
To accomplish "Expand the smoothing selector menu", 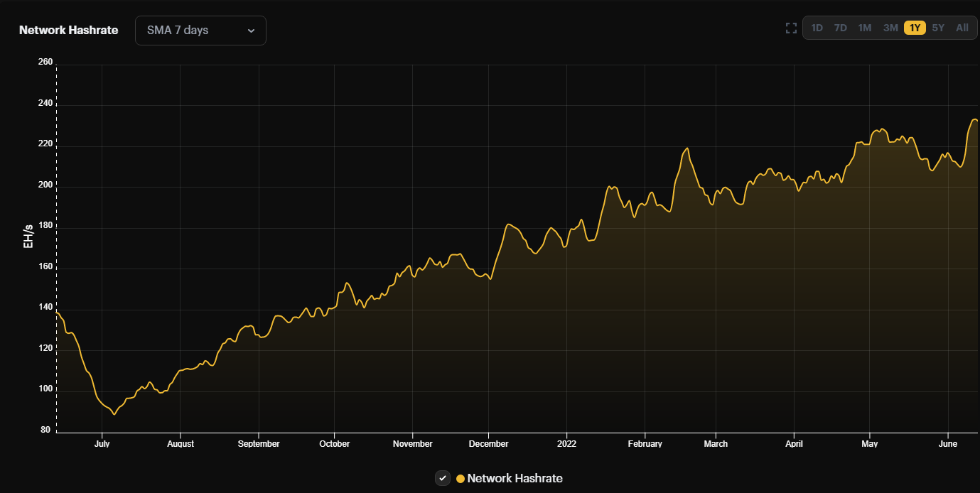I will (200, 30).
